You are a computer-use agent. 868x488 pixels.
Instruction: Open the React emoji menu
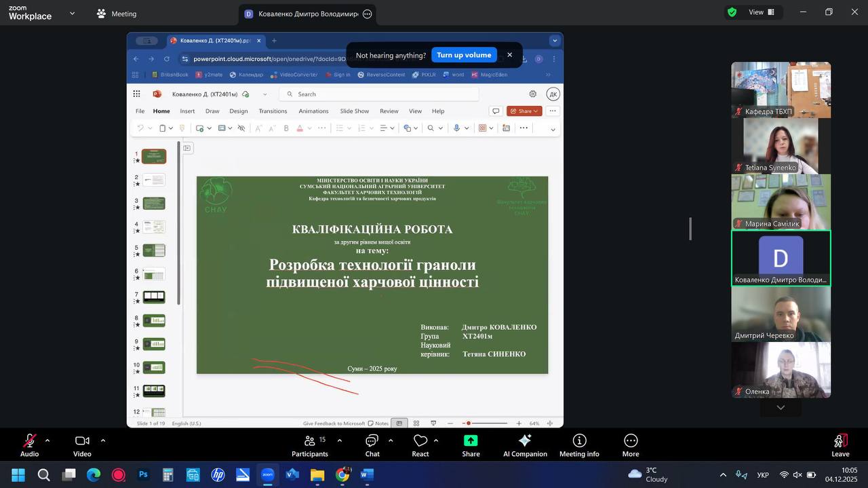(420, 445)
